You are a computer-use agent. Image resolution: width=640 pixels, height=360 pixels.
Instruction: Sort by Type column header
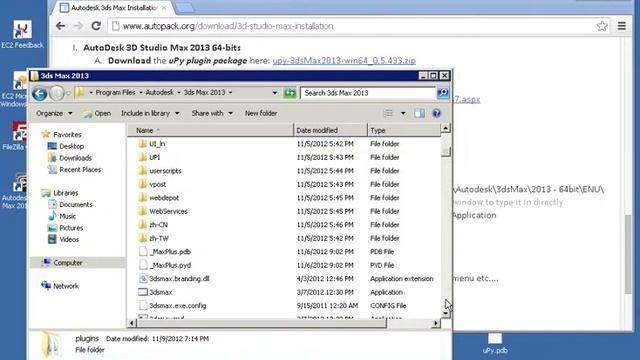tap(404, 130)
